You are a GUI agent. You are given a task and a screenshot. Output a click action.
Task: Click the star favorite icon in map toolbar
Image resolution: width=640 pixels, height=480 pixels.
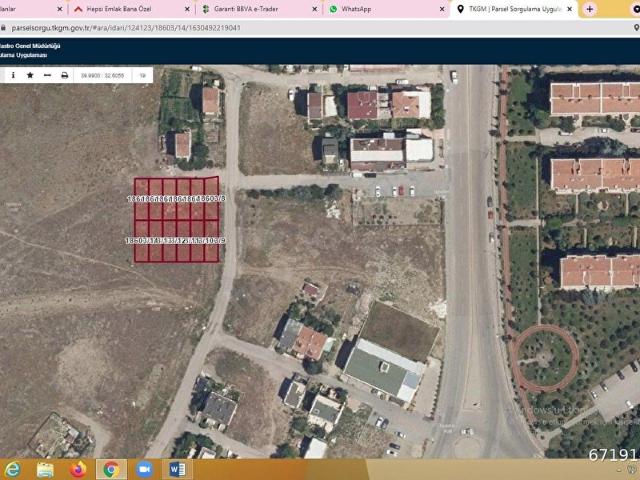click(x=30, y=75)
